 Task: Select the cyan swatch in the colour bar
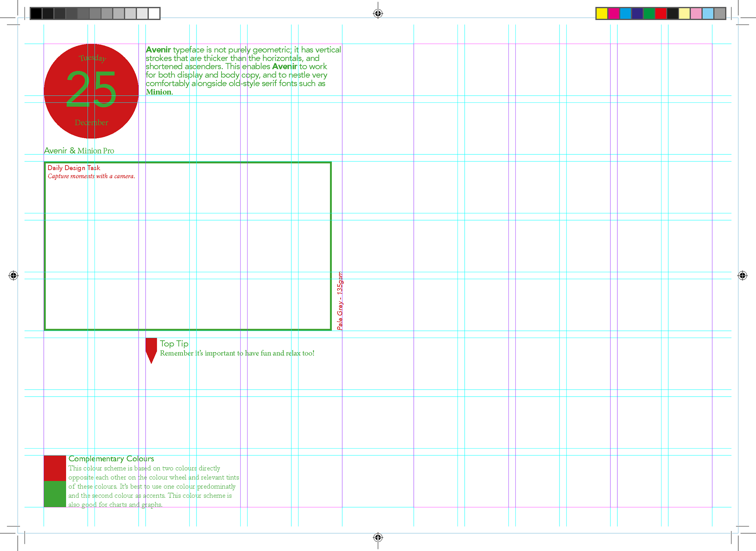625,13
